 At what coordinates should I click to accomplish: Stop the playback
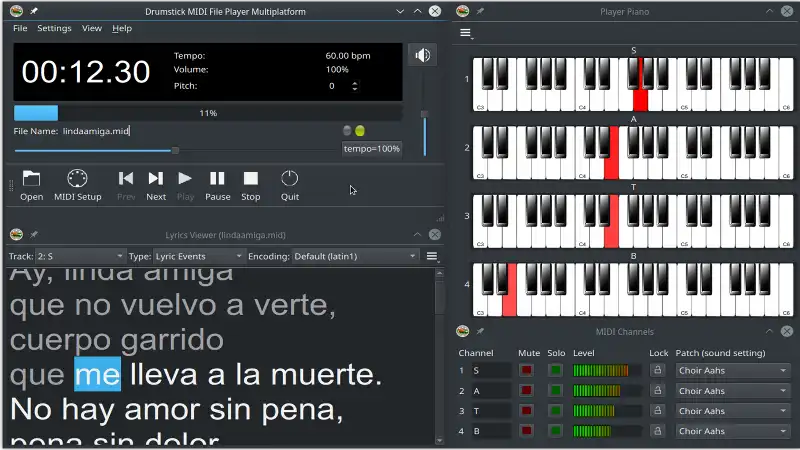[251, 185]
